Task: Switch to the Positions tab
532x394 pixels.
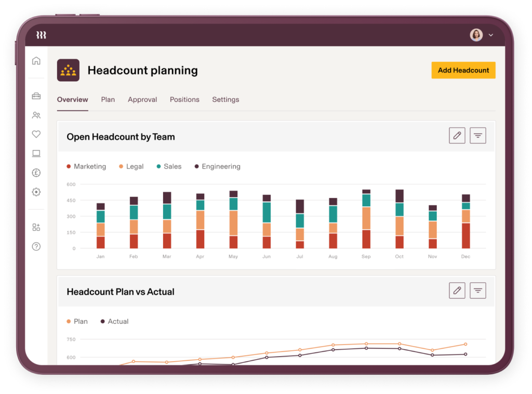Action: pyautogui.click(x=184, y=99)
